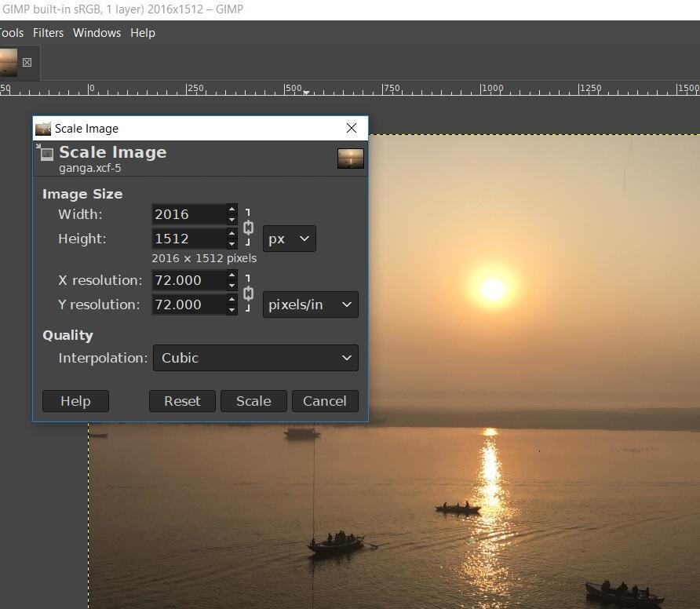700x609 pixels.
Task: Close the image tab with the X icon
Action: pyautogui.click(x=27, y=63)
